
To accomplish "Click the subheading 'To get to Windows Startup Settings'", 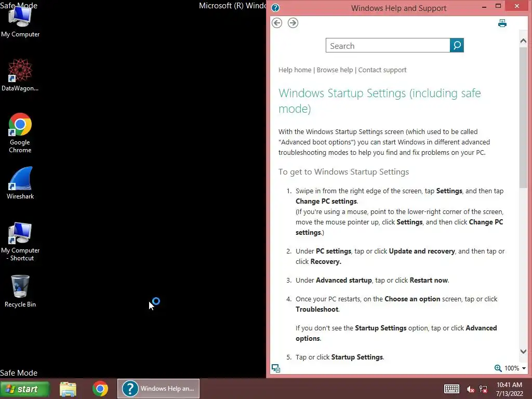I will (x=344, y=171).
